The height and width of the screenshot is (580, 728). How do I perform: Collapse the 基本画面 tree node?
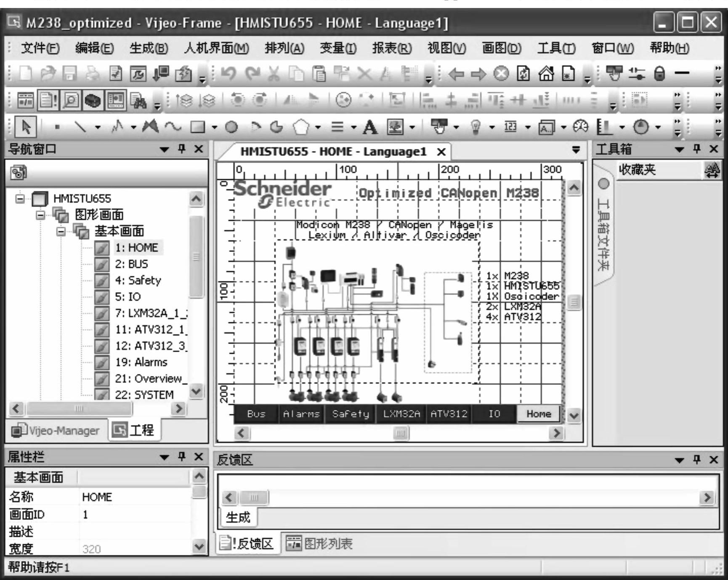coord(61,231)
